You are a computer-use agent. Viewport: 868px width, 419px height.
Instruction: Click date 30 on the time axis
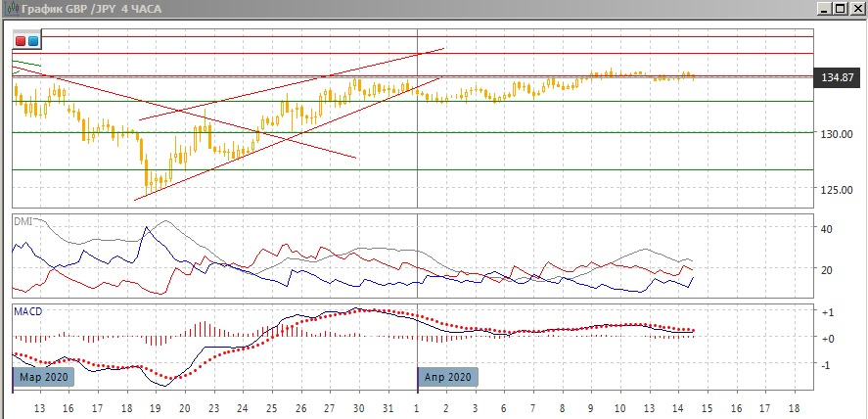[359, 406]
